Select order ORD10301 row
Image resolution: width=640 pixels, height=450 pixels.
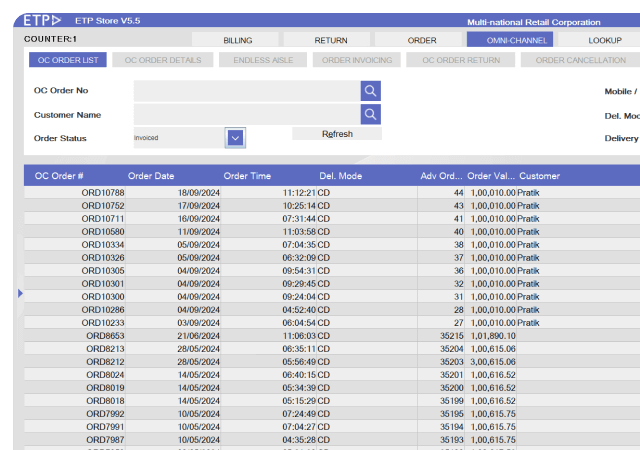point(332,284)
